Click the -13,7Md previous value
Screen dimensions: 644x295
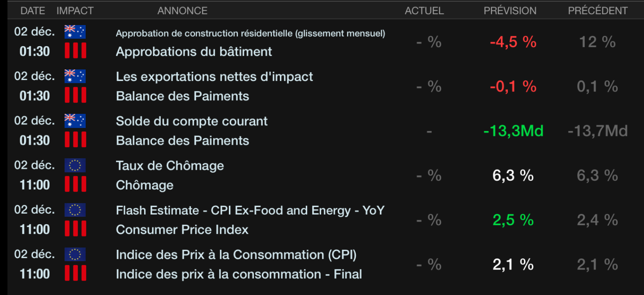(x=597, y=131)
